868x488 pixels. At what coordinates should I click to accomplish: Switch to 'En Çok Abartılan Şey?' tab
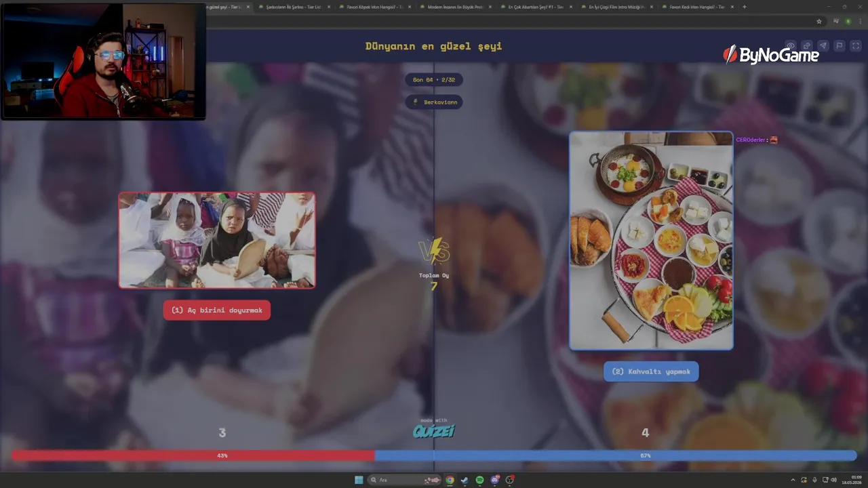(536, 7)
